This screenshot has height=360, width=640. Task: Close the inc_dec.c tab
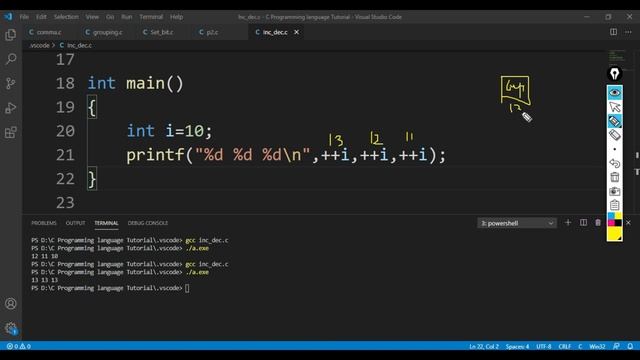tap(296, 32)
